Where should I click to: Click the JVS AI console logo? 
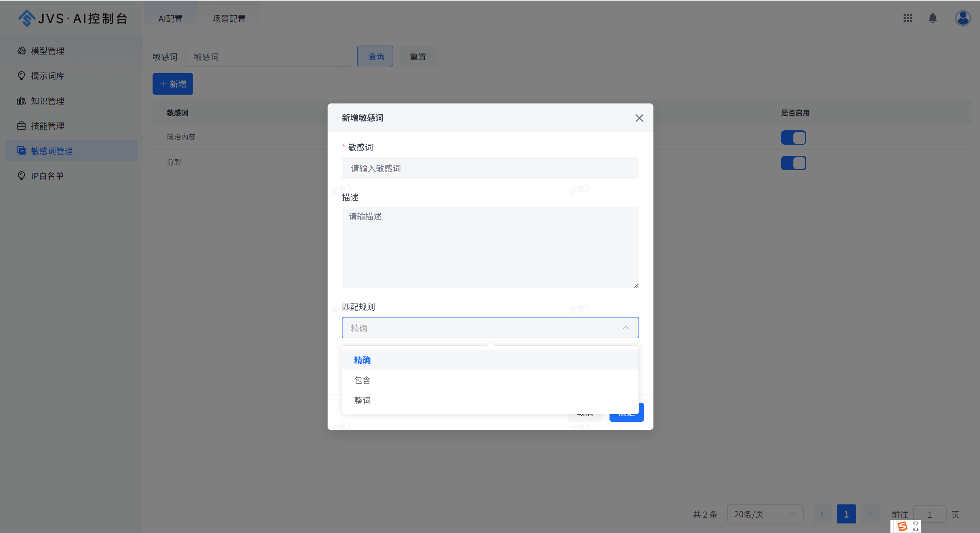(x=73, y=18)
